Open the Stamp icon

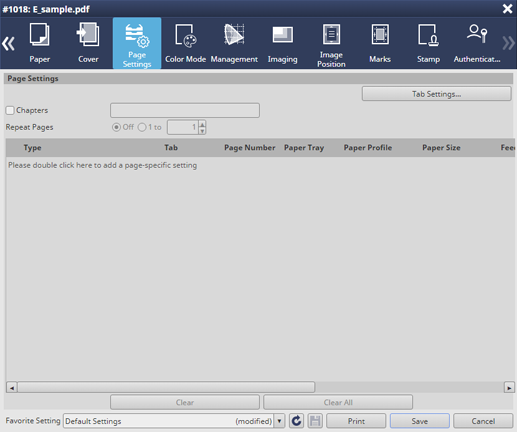tap(428, 43)
